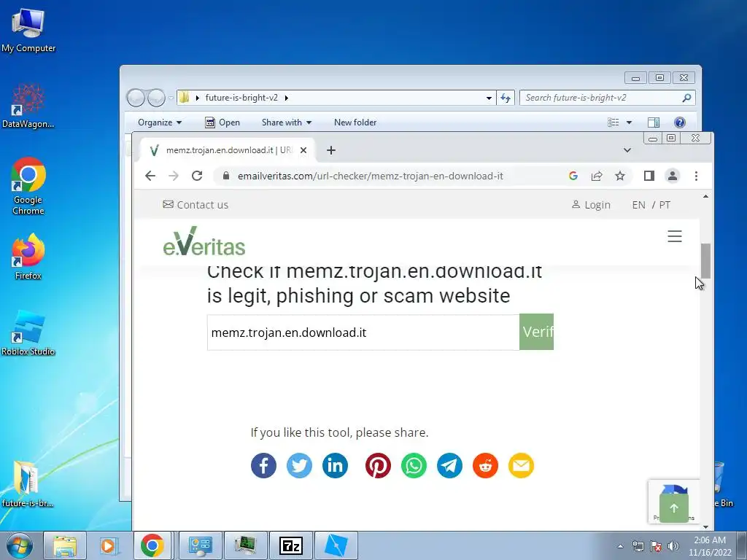Share page via WhatsApp icon
Screen dimensions: 747x560
[414, 466]
